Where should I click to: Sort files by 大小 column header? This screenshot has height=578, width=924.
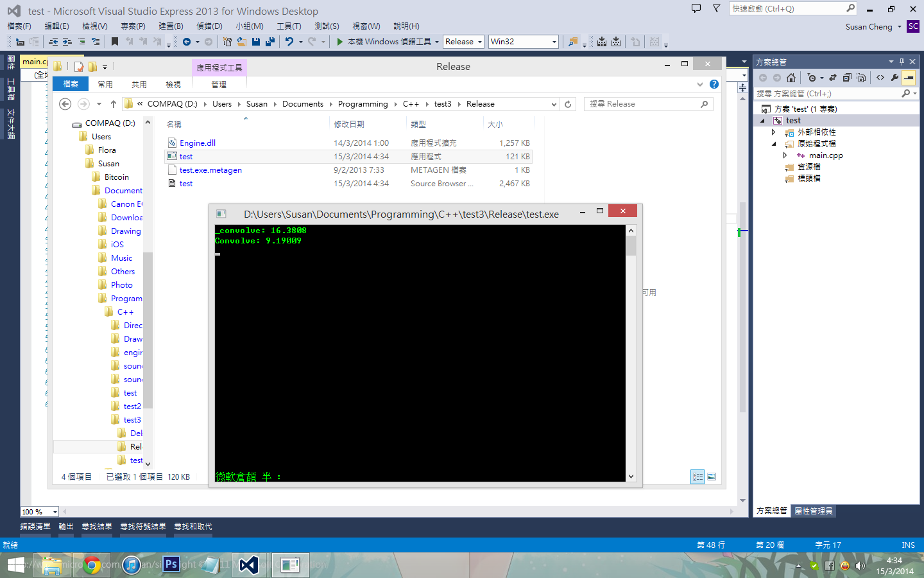495,124
